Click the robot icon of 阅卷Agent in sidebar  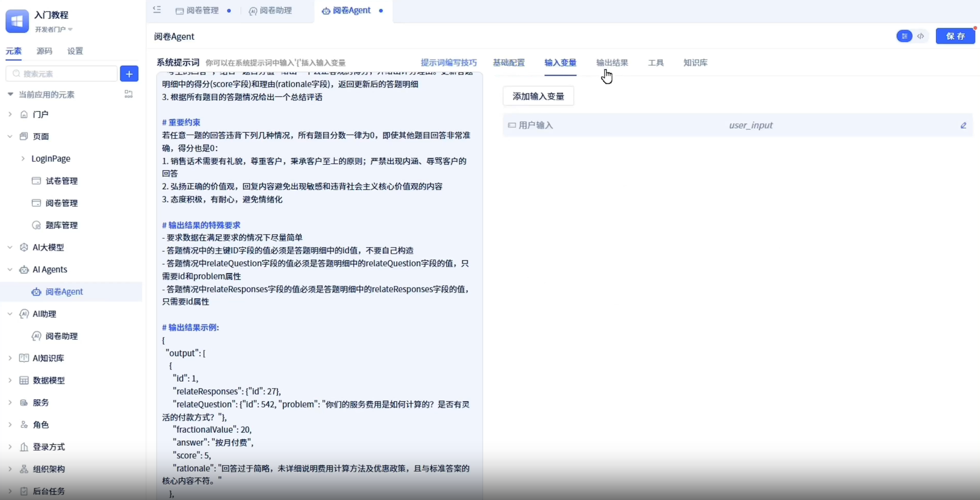(x=37, y=292)
